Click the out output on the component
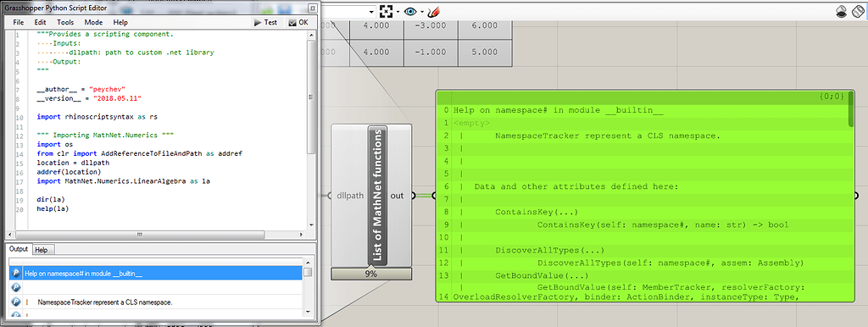The height and width of the screenshot is (327, 868). click(x=397, y=196)
